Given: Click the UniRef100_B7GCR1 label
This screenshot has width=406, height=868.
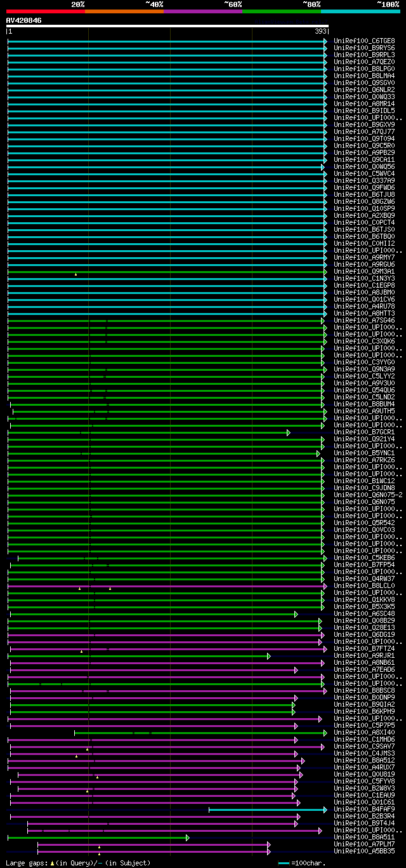Looking at the screenshot, I should [364, 432].
